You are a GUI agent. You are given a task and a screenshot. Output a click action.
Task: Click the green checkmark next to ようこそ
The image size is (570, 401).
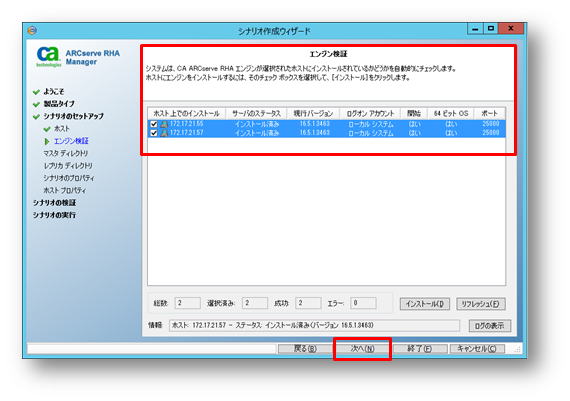36,92
